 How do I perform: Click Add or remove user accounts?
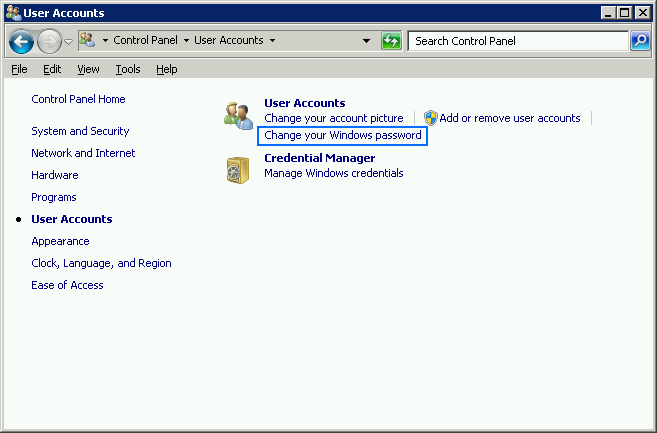click(510, 118)
